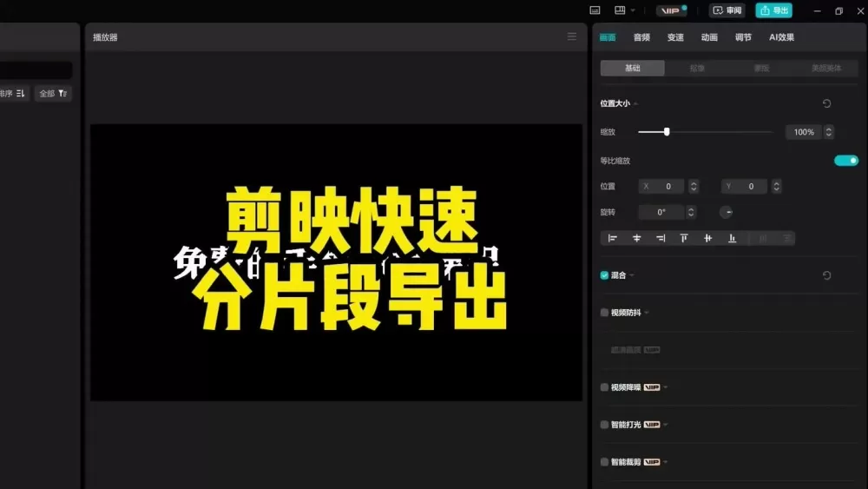
Task: Switch to the 调节 tab
Action: pos(743,37)
